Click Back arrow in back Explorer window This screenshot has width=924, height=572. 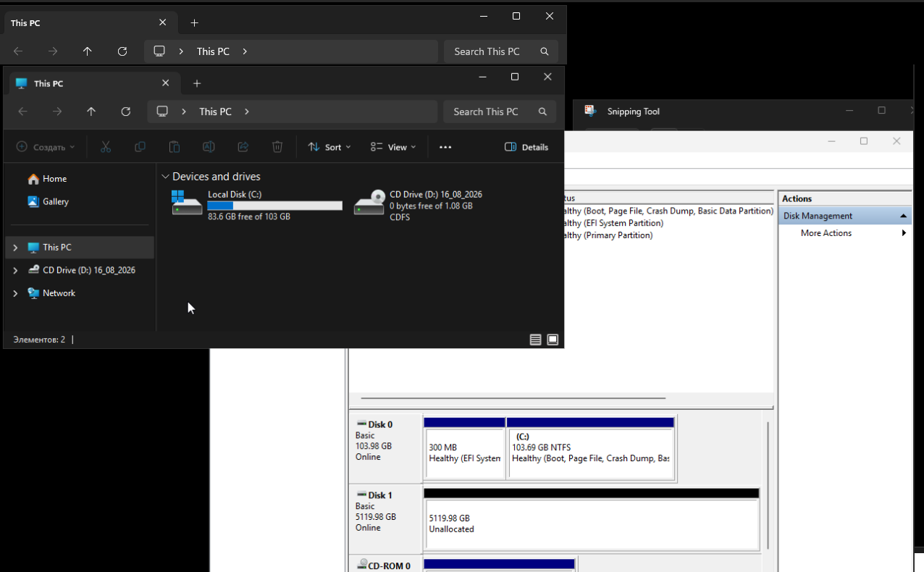coord(18,51)
